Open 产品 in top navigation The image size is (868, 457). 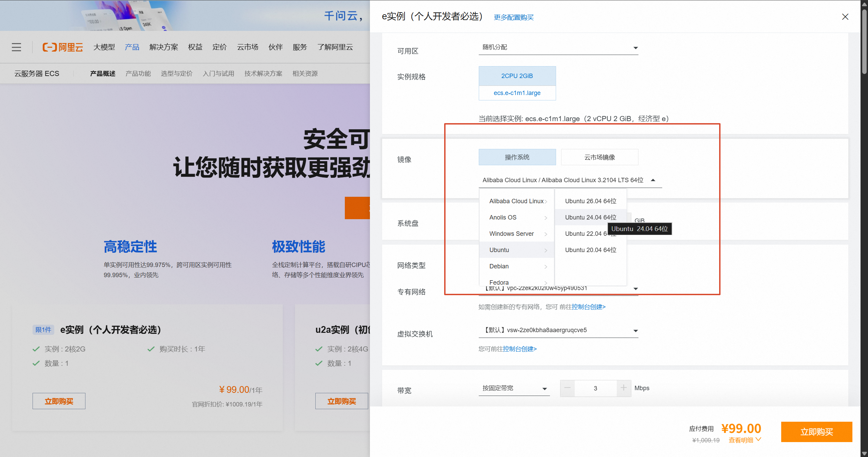click(132, 47)
